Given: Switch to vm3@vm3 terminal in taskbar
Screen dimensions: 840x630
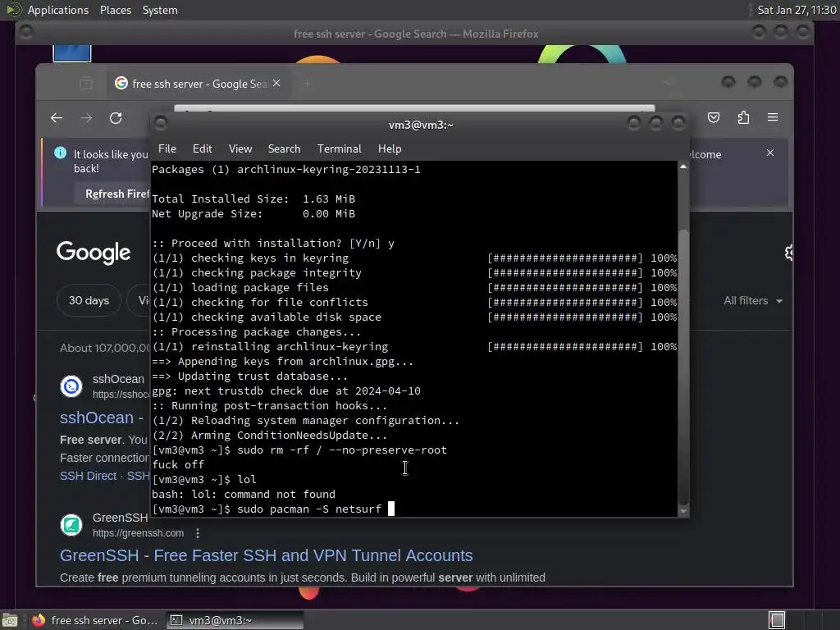Looking at the screenshot, I should tap(235, 620).
